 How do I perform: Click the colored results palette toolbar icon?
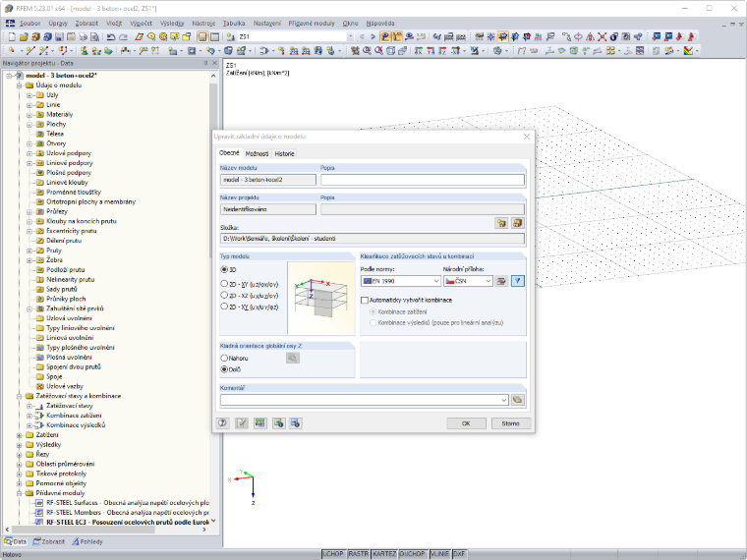coord(688,50)
